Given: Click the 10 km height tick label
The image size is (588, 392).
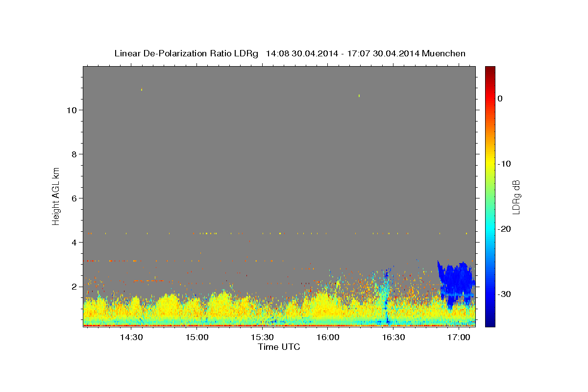Looking at the screenshot, I should click(71, 110).
